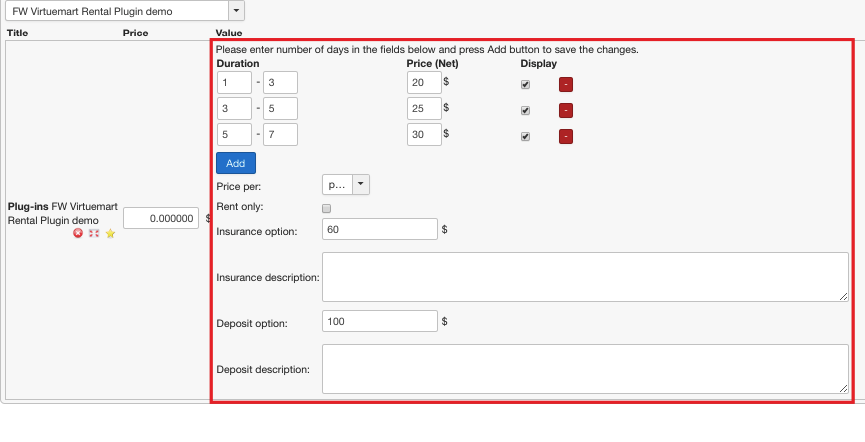Remove the 5-7 duration row
Viewport: 865px width, 442px height.
pyautogui.click(x=565, y=136)
